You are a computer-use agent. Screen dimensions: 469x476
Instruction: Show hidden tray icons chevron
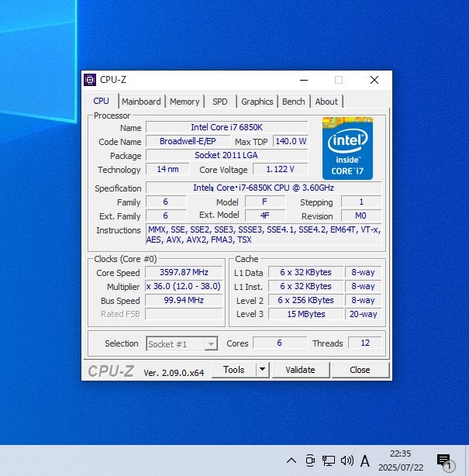(291, 460)
